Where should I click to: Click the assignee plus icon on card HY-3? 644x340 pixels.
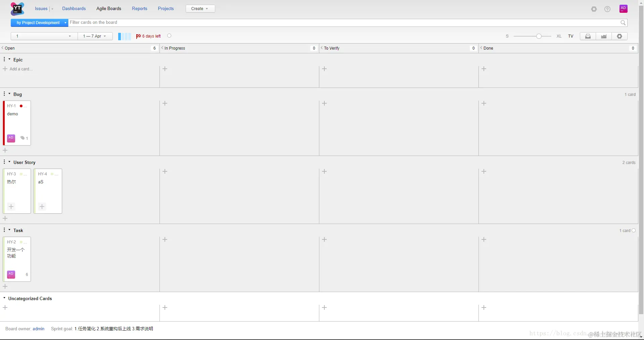pos(11,207)
